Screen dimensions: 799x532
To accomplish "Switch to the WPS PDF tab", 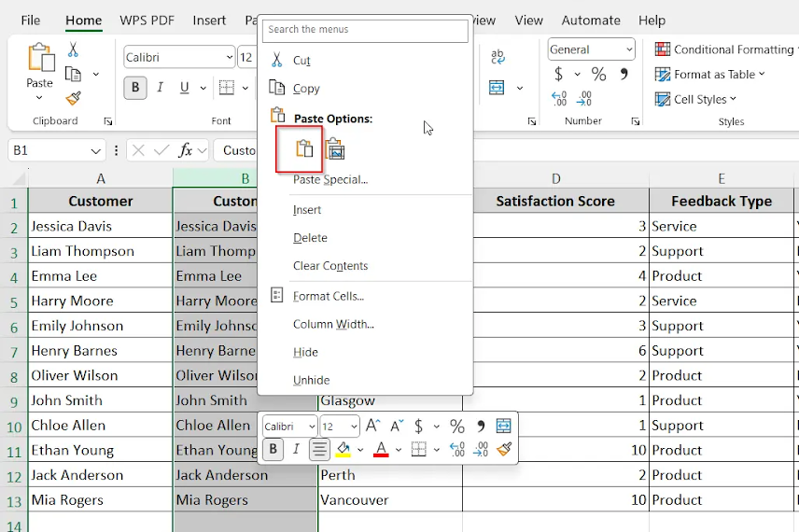I will click(147, 21).
